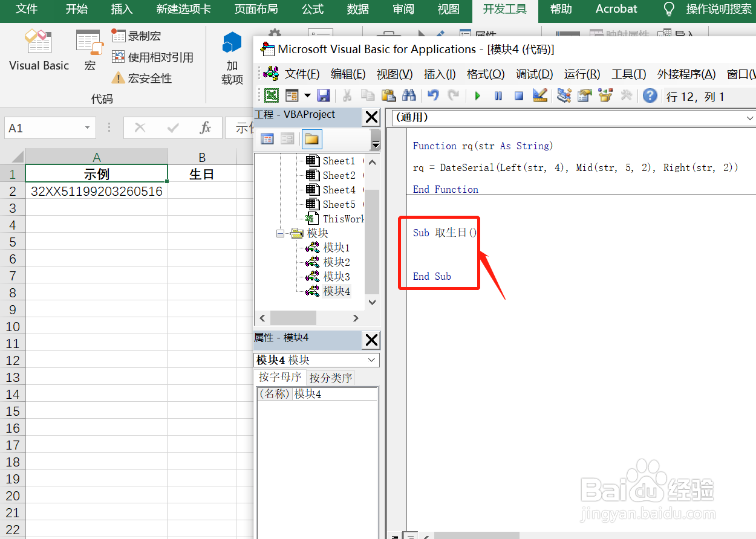756x539 pixels.
Task: Open VBA Help question mark icon
Action: point(650,95)
